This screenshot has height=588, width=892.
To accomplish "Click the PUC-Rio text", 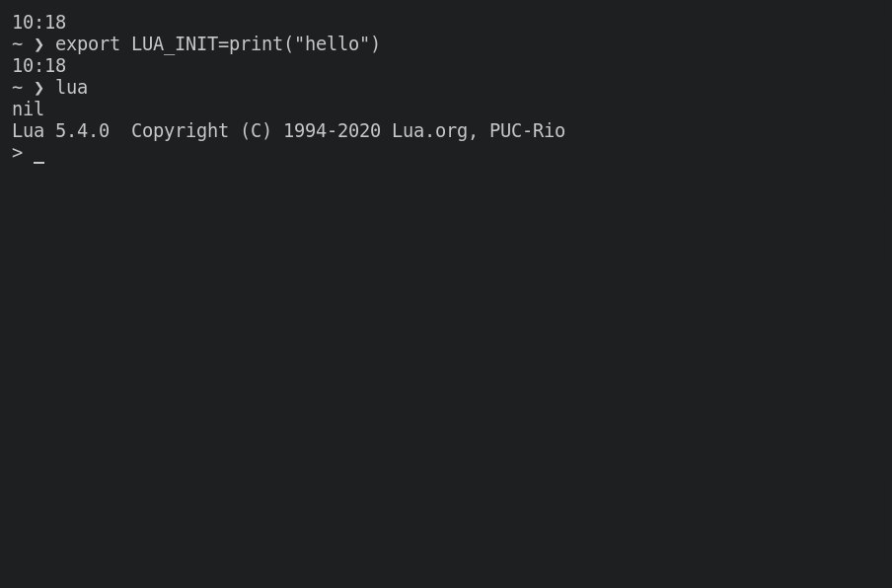I will point(527,131).
